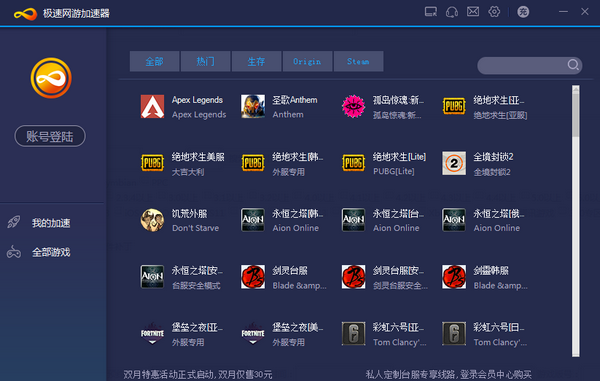The width and height of the screenshot is (600, 381).
Task: Click the Aion icon labeled 台服安全模式
Action: tap(152, 277)
